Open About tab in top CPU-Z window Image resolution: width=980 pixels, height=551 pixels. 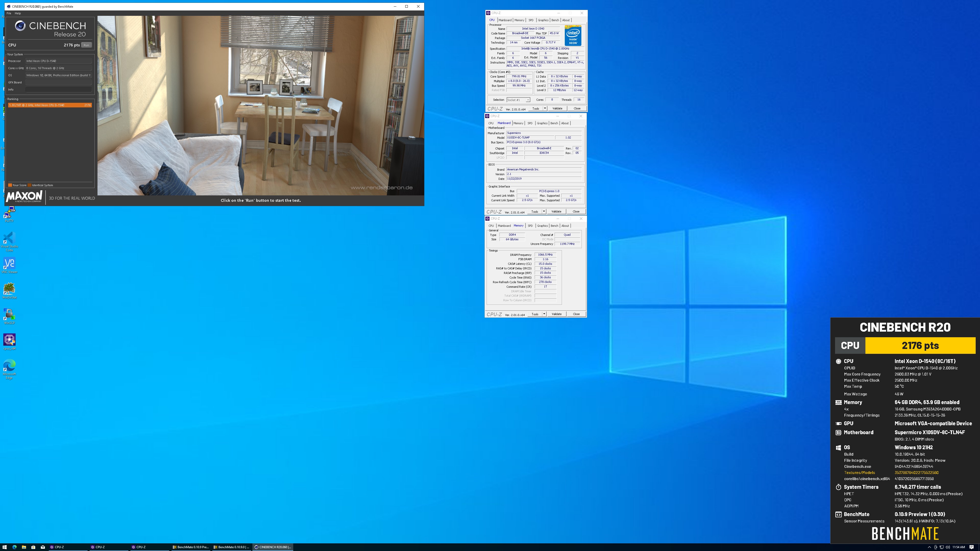coord(566,20)
